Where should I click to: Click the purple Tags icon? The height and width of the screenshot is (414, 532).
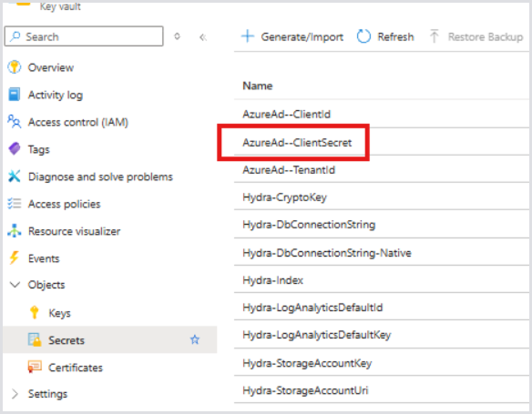pyautogui.click(x=15, y=148)
